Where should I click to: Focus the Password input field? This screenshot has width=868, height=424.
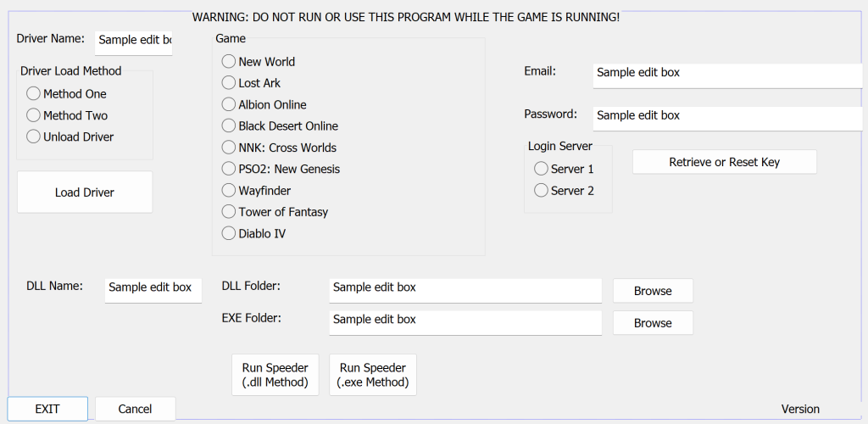click(x=728, y=119)
